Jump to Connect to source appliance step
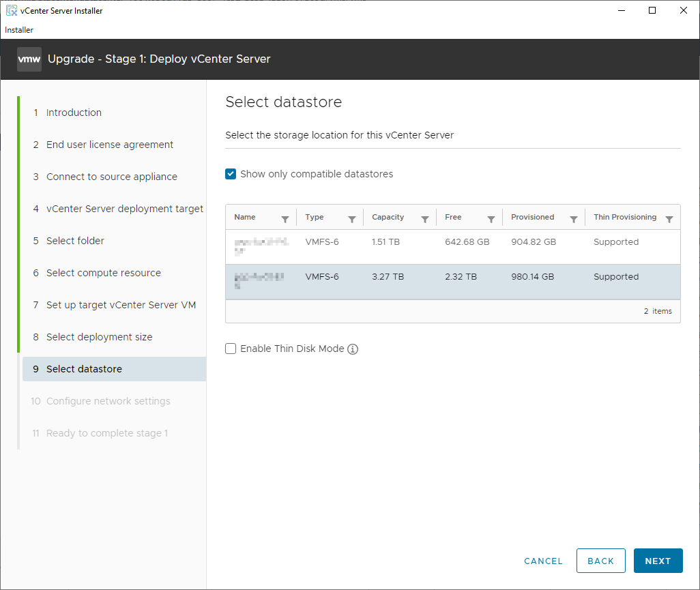Image resolution: width=700 pixels, height=590 pixels. (111, 177)
